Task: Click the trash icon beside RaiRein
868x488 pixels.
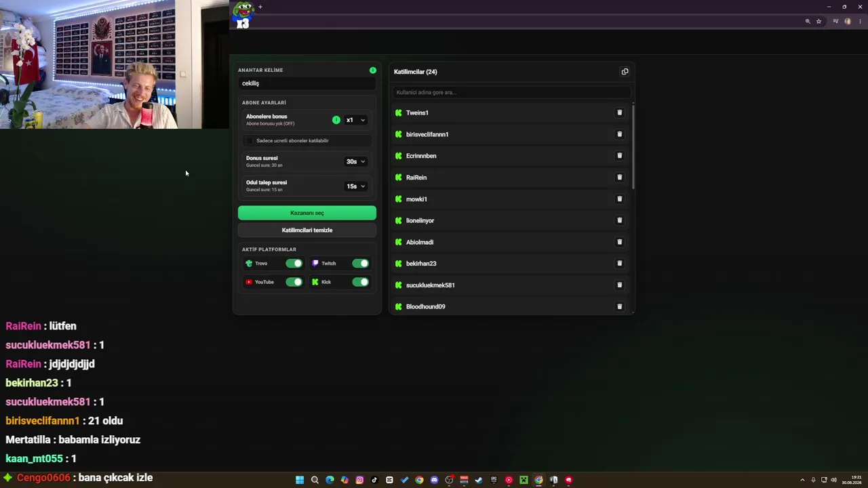Action: (619, 178)
